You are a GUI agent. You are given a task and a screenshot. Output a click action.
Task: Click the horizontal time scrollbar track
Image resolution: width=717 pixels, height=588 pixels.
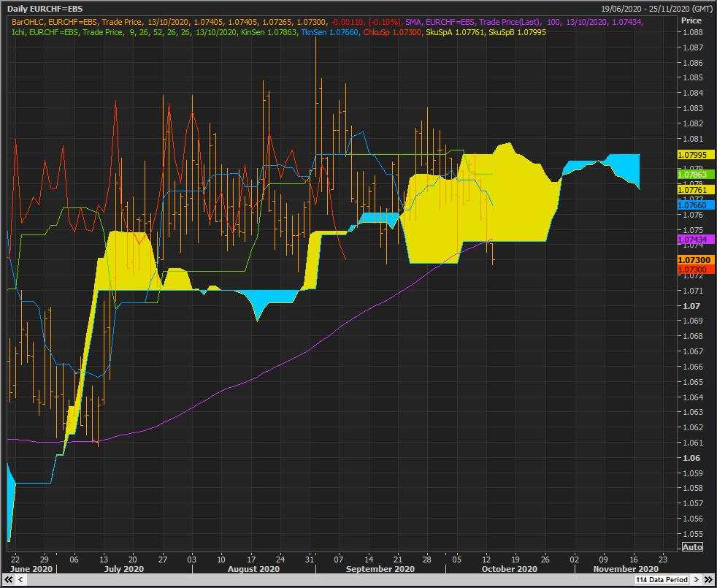tap(329, 580)
